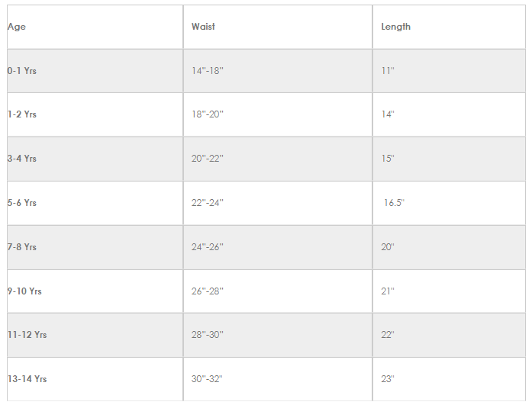Click the 20"-22" waist value
Screen dimensions: 532x418
(x=207, y=159)
